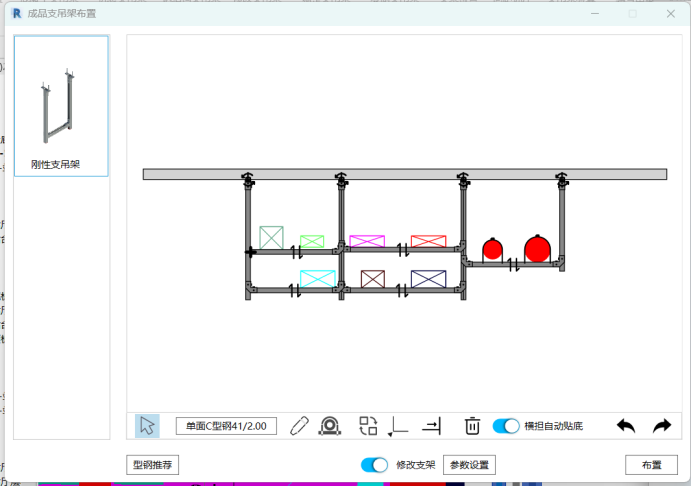This screenshot has width=691, height=486.
Task: Select the magenta crossed rectangle
Action: pos(367,241)
